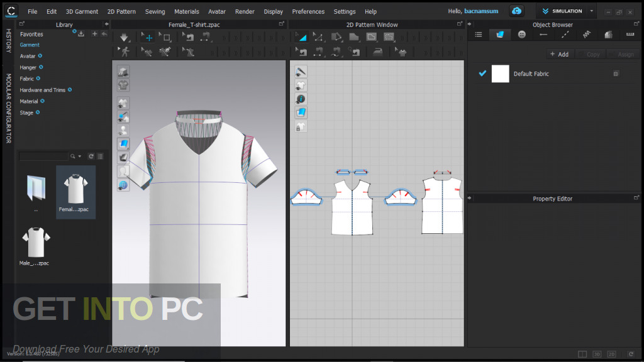Toggle the info display icon in 2D window

301,99
